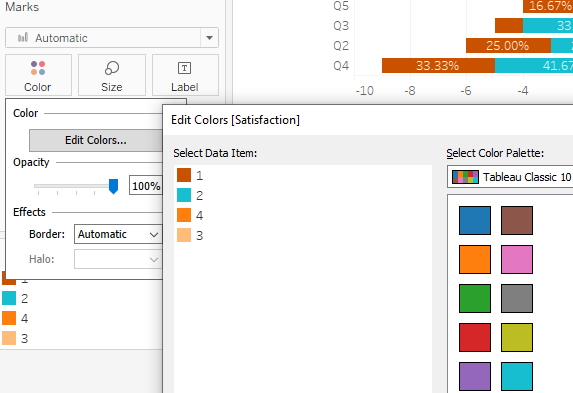Open the Label marks card
Screen dimensions: 573x393
click(185, 75)
